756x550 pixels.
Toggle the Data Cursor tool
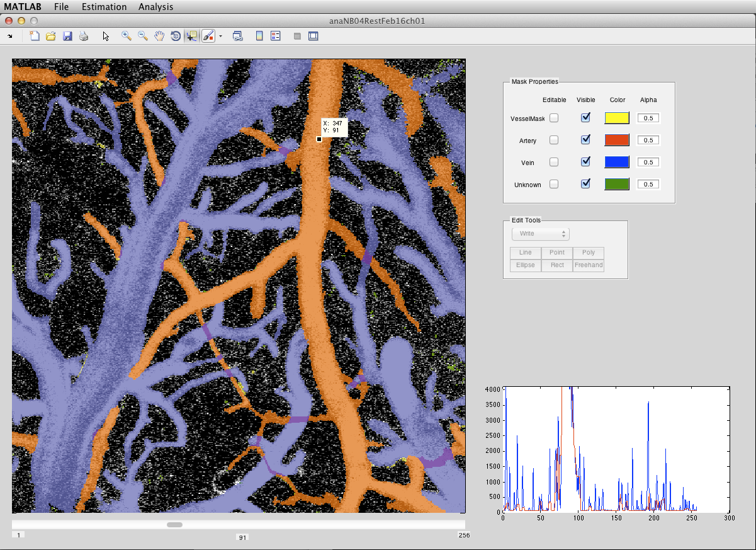[192, 36]
